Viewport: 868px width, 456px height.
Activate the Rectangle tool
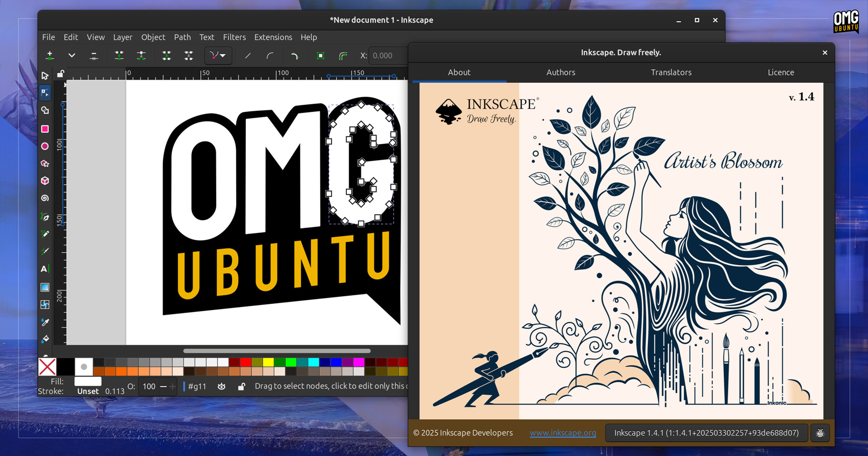point(45,129)
